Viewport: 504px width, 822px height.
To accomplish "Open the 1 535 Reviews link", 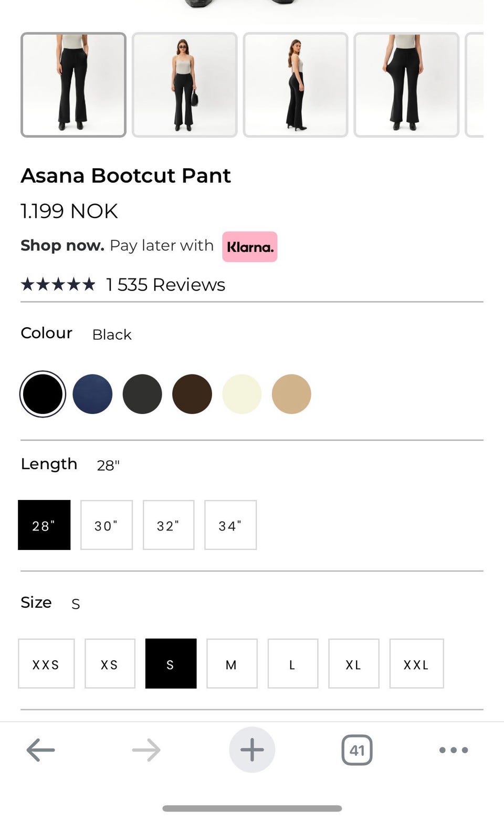I will (x=165, y=285).
